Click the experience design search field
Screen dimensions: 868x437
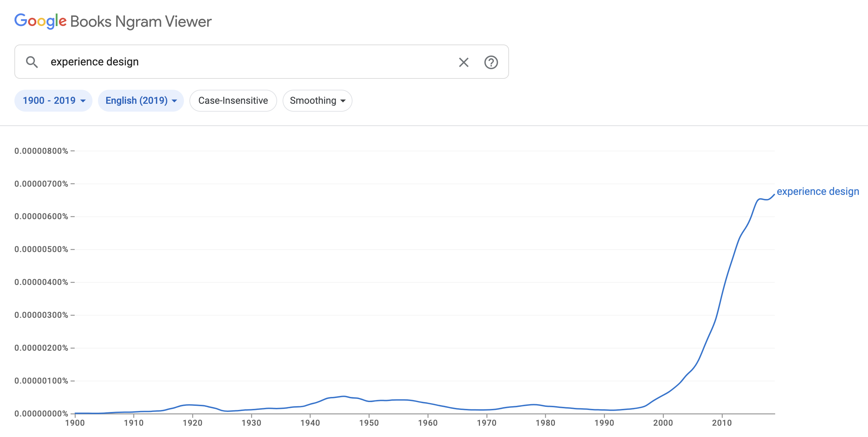(240, 62)
